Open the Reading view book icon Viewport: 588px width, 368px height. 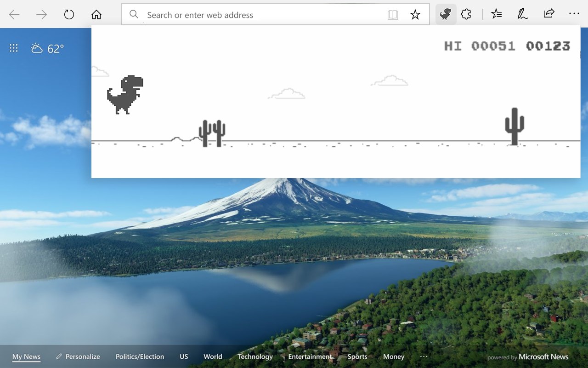[393, 15]
